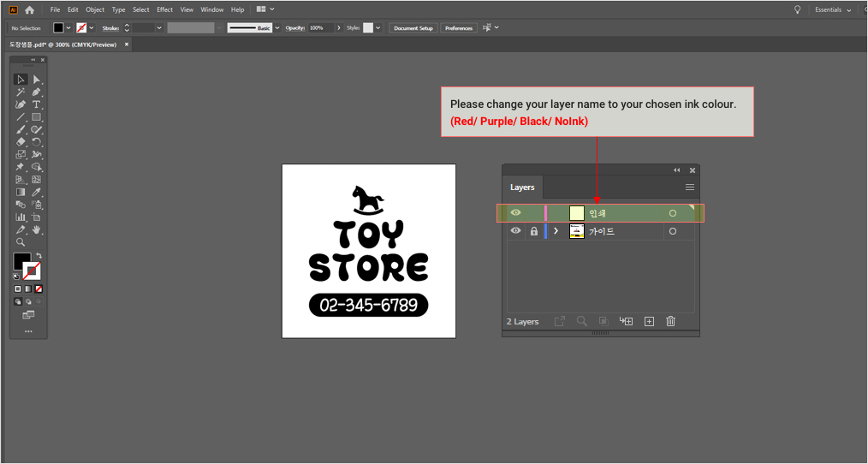Delete the selected layer
The width and height of the screenshot is (868, 464).
pos(670,321)
